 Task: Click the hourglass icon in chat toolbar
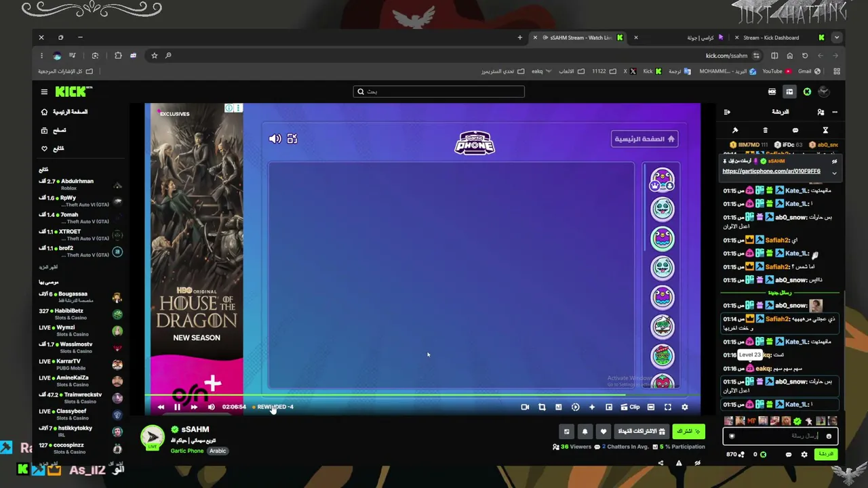pos(825,130)
